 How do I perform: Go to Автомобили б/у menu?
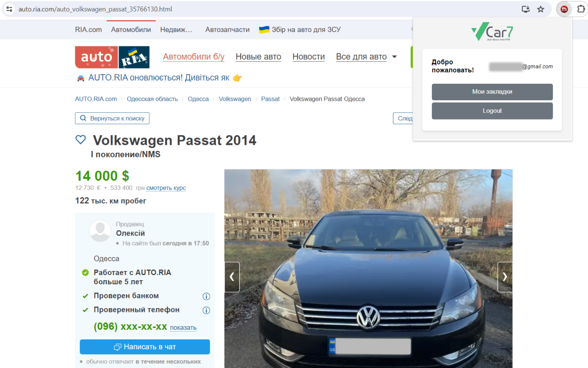194,57
